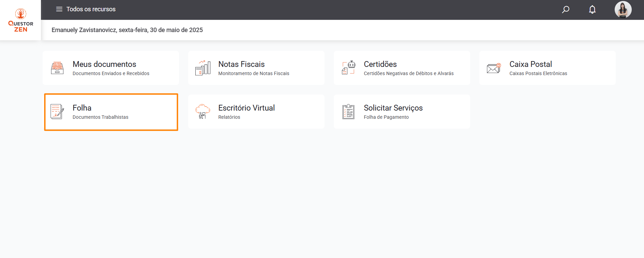Viewport: 644px width, 258px height.
Task: Open the Caixa Postal title
Action: click(530, 64)
